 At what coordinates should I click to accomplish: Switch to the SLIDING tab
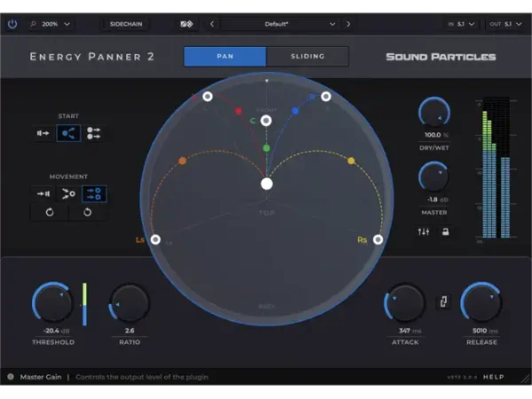tap(308, 57)
